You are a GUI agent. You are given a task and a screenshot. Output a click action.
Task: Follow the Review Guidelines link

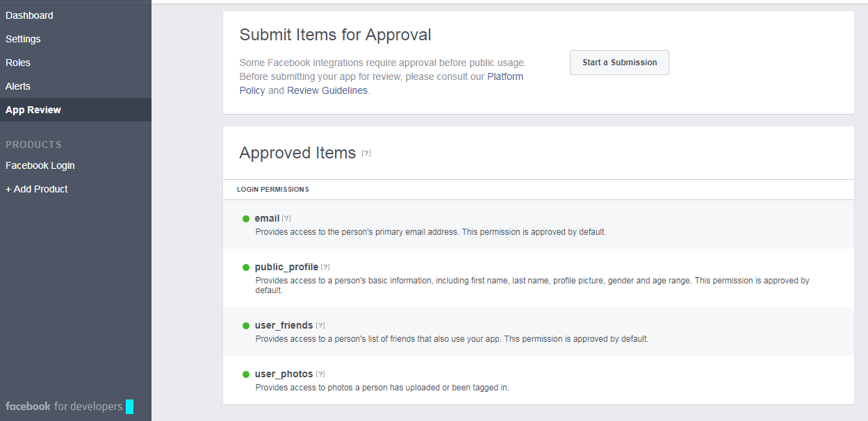(x=327, y=90)
